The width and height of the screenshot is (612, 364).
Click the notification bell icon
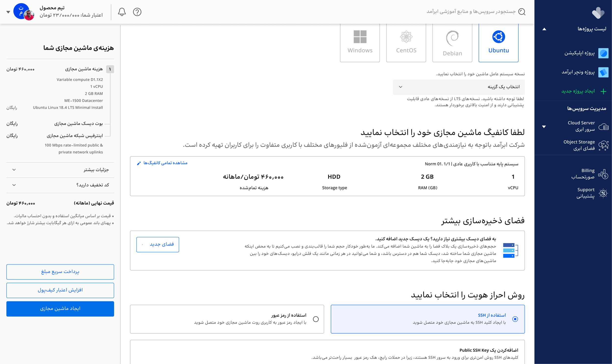(122, 12)
